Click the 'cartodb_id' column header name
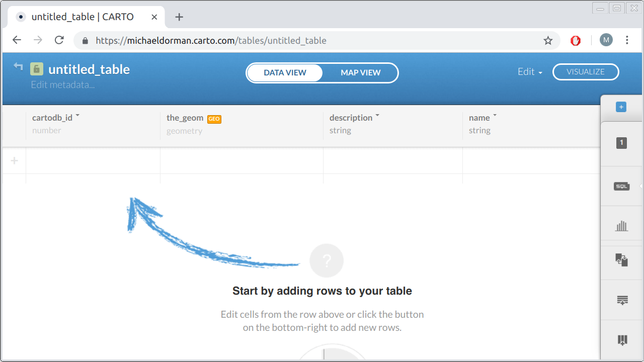 coord(52,118)
